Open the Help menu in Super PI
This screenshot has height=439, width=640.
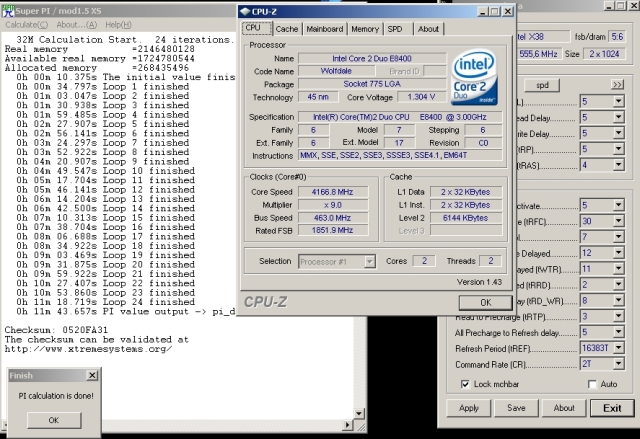click(118, 25)
